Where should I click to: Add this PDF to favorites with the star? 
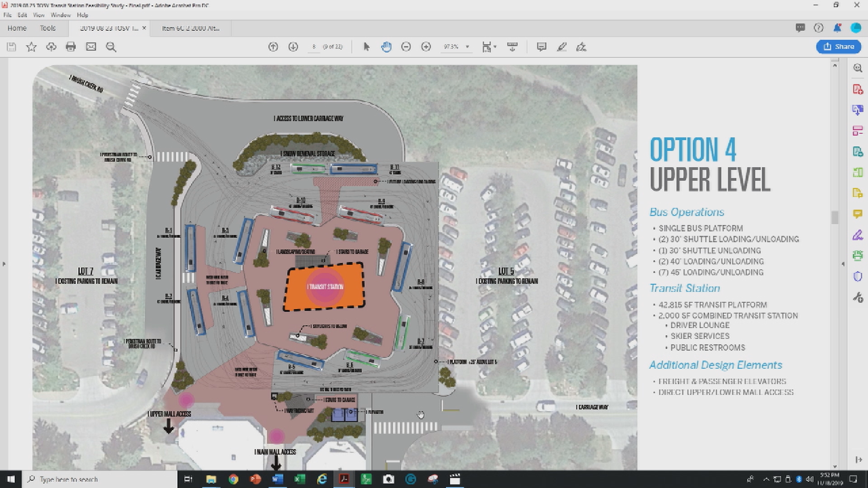(31, 47)
